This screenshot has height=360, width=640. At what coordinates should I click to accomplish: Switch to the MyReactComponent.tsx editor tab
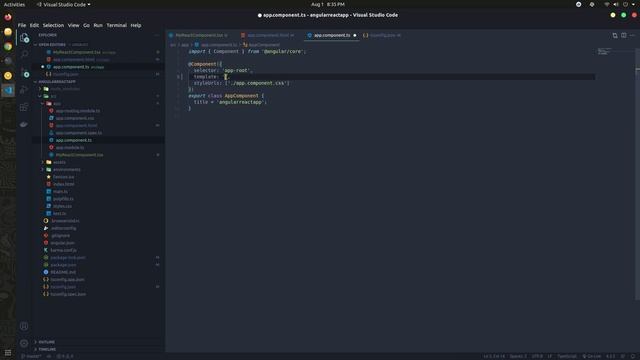click(x=199, y=36)
